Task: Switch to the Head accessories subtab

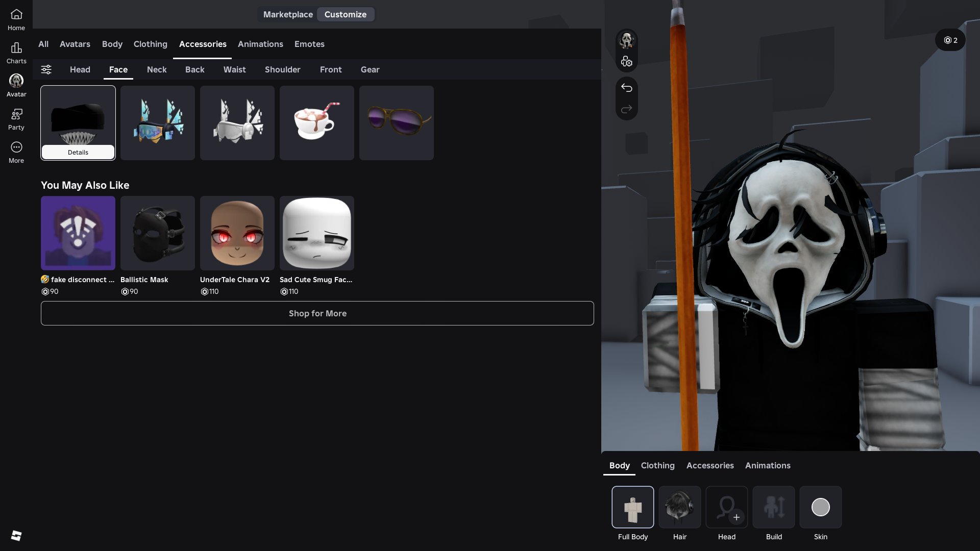Action: click(x=80, y=69)
